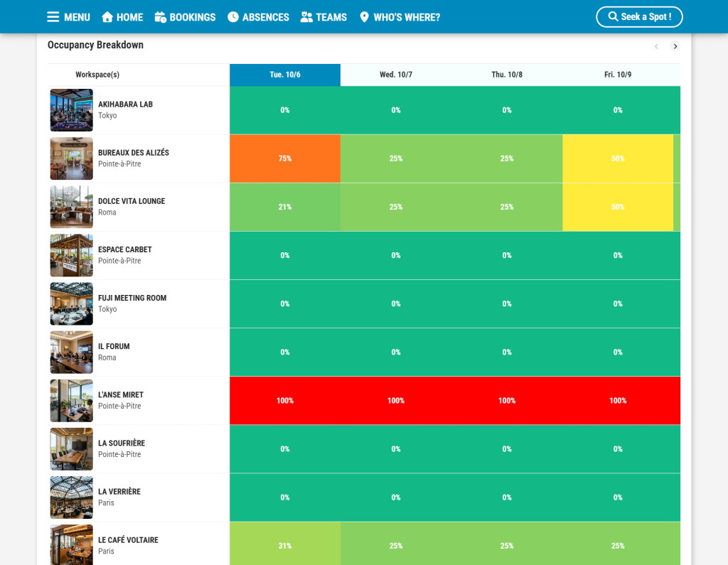Open the Bureaux des Alizés thumbnail

72,158
